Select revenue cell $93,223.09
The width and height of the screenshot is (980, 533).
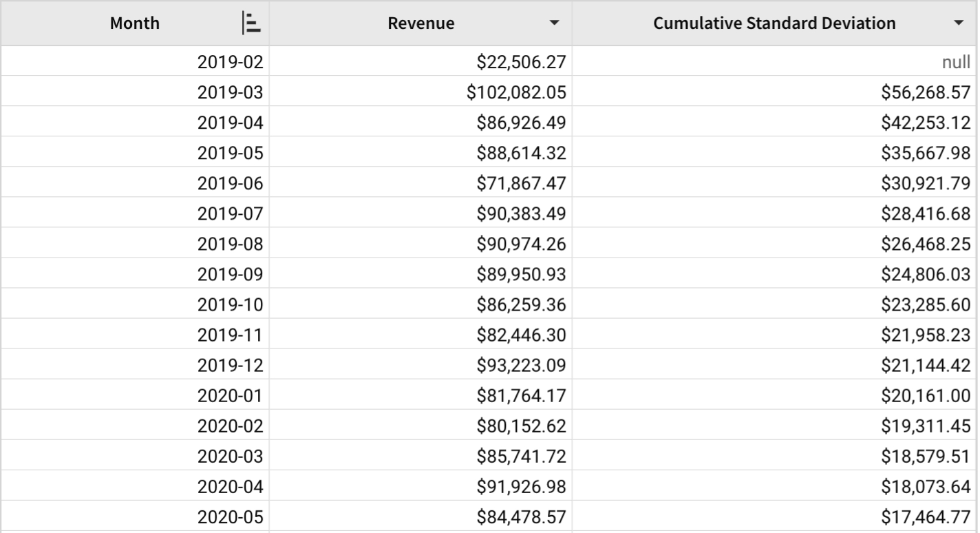click(x=521, y=365)
